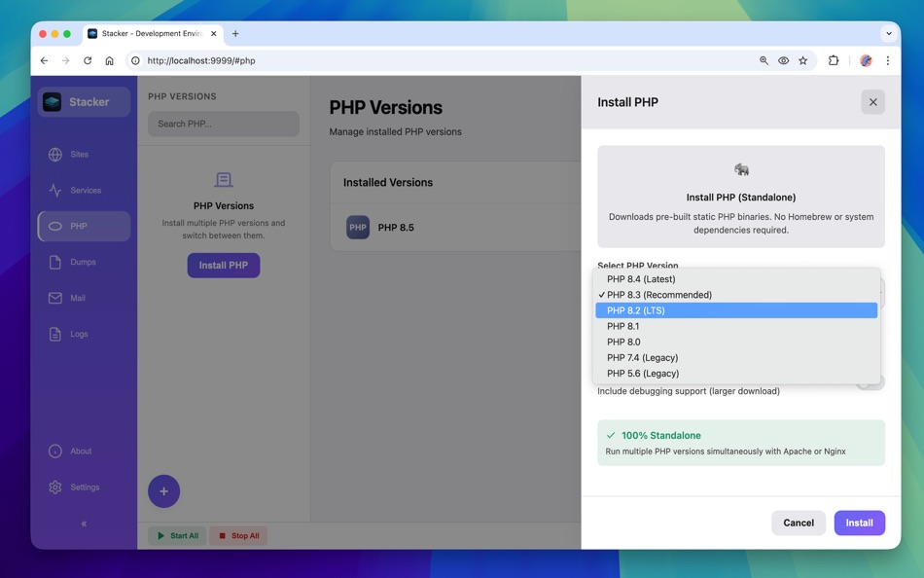
Task: Click the Search PHP input field
Action: pos(223,124)
